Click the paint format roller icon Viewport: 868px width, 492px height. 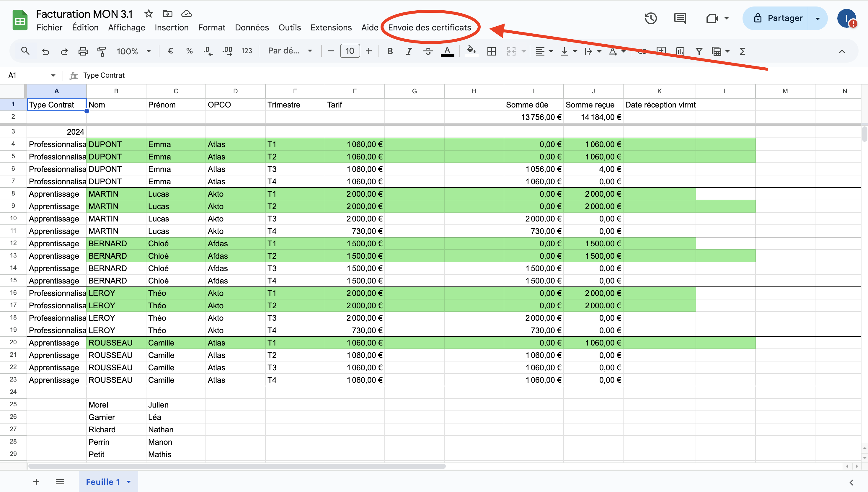(101, 51)
